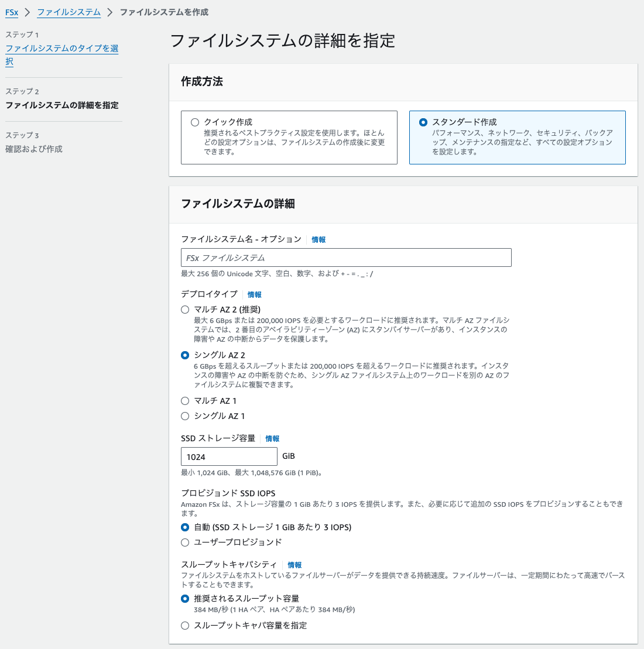Choose シングル AZ 2 deployment type
Screen dimensions: 644x649
coord(185,355)
